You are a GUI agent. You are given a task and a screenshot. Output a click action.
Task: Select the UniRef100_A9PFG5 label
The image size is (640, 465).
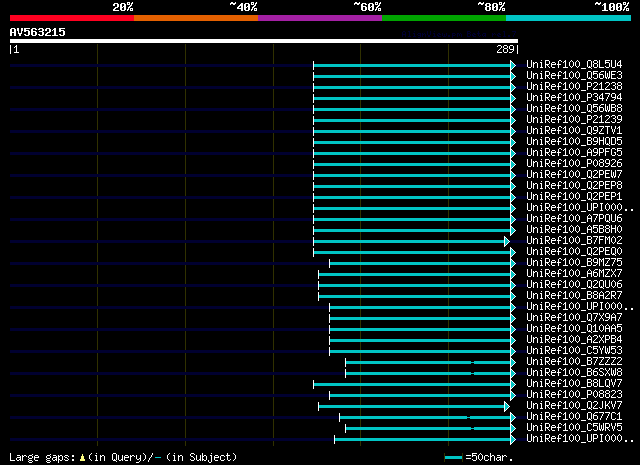click(x=574, y=153)
